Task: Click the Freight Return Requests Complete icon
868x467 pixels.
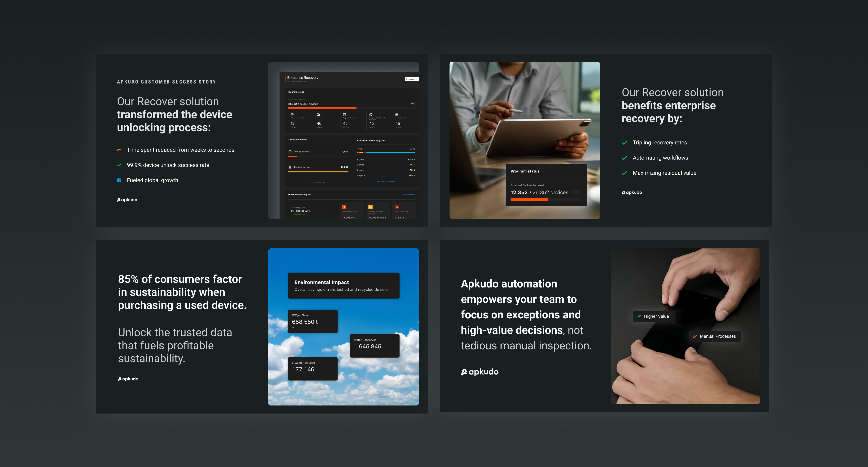Action: pyautogui.click(x=371, y=114)
